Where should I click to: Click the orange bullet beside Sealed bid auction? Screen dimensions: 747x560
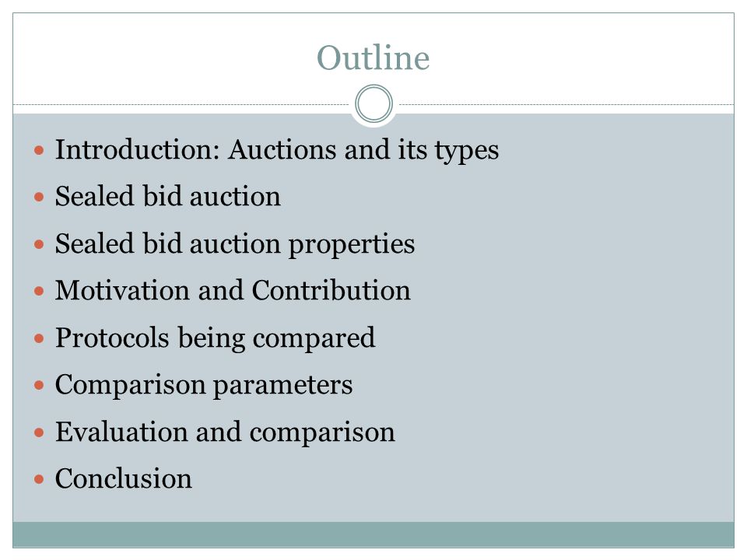(39, 197)
